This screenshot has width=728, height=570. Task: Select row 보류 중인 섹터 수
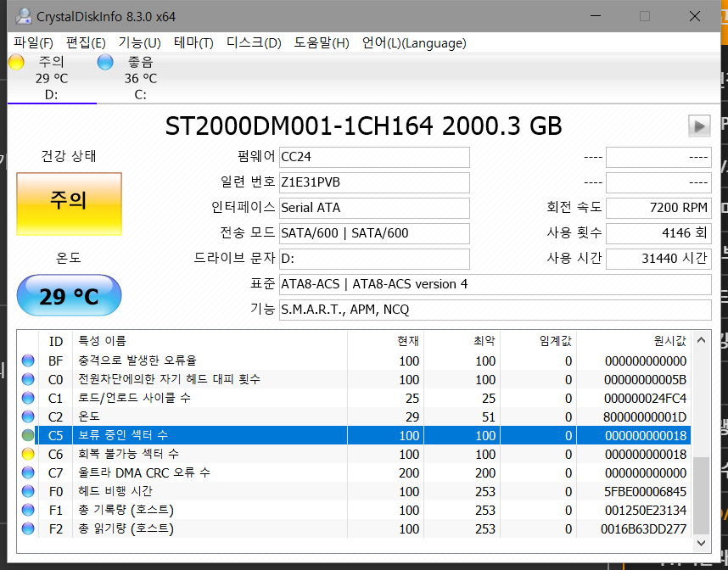tap(355, 435)
